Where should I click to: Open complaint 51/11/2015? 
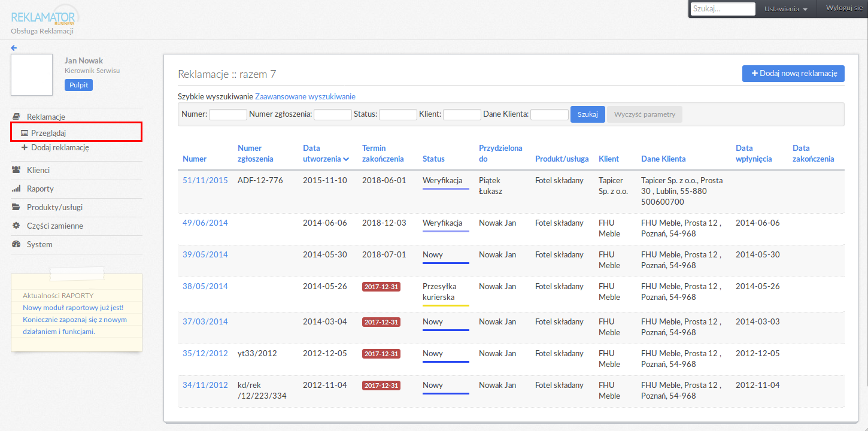(x=205, y=180)
